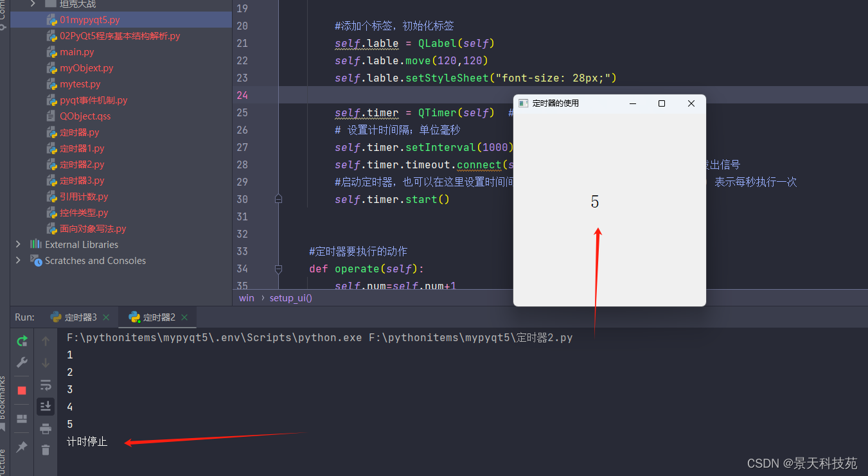Click console output line 1
Viewport: 868px width, 476px height.
click(x=70, y=355)
